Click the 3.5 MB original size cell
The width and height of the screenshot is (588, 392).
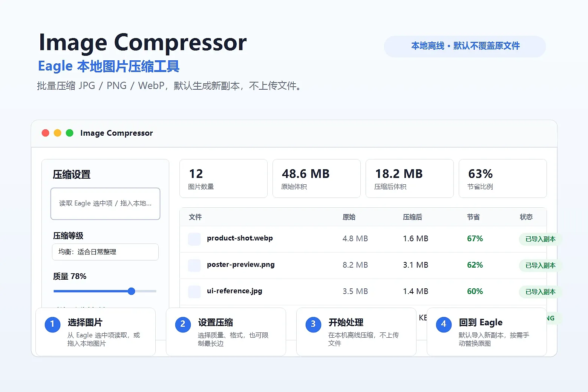point(355,291)
